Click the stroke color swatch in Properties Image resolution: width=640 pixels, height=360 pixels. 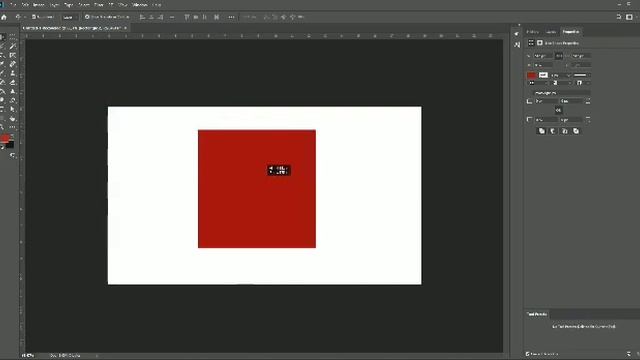pos(543,75)
